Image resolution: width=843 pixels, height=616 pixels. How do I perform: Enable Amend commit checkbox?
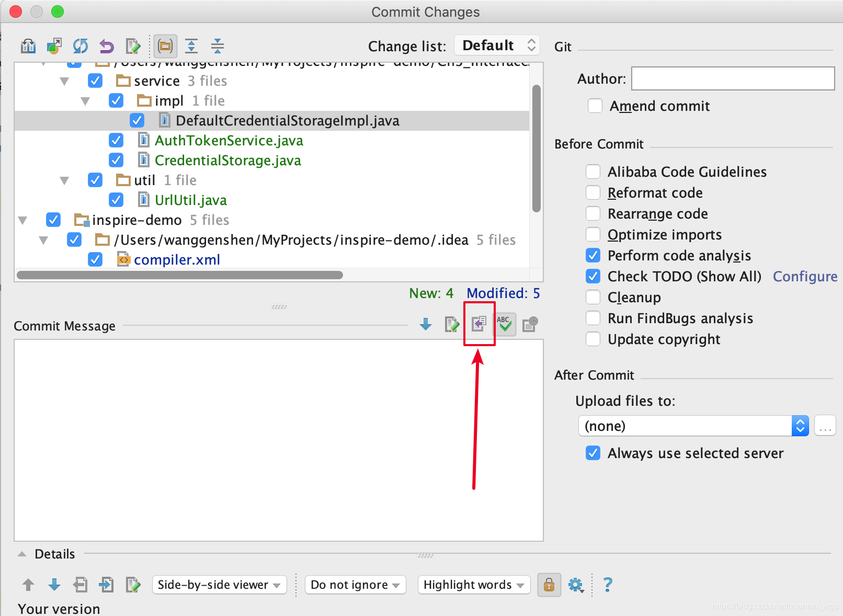coord(595,106)
